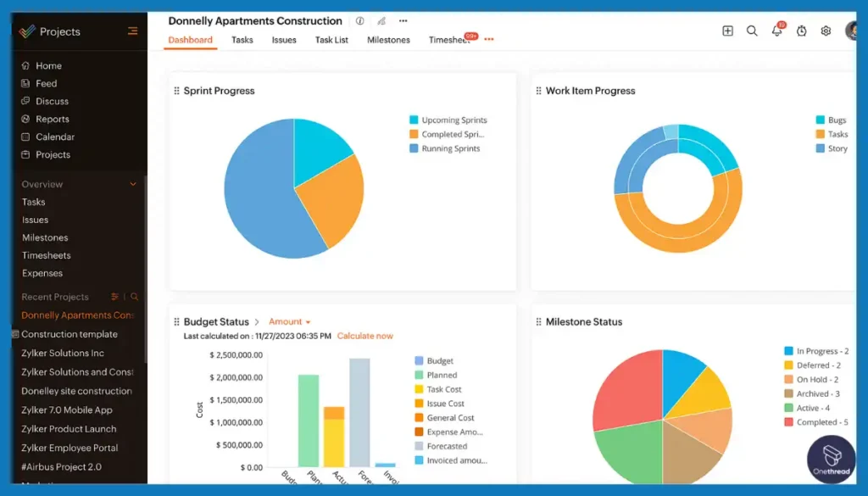Switch to the Issues tab
The height and width of the screenshot is (496, 868).
pos(284,40)
